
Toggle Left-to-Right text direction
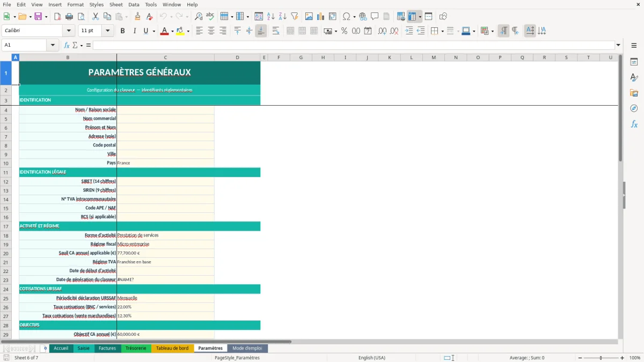tap(503, 31)
